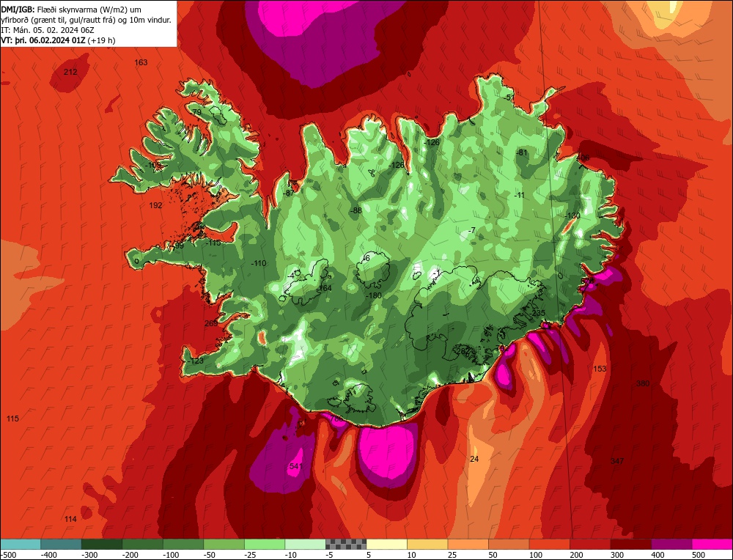The image size is (733, 560).
Task: Click the sea value "380"
Action: click(x=643, y=383)
